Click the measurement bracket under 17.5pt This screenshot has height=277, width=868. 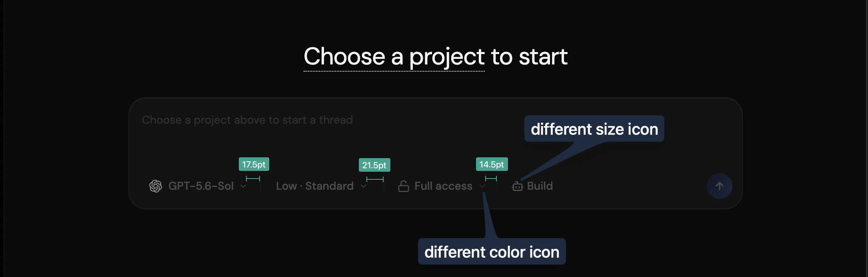(x=253, y=179)
